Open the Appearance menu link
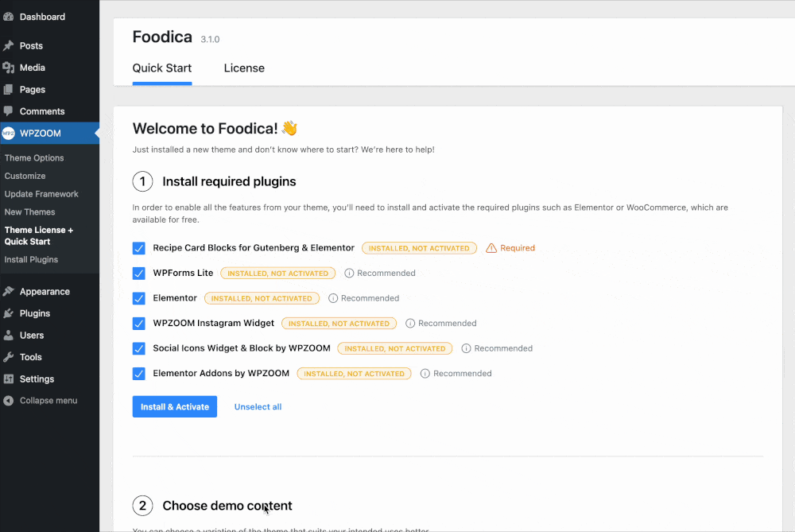The height and width of the screenshot is (532, 795). coord(45,292)
